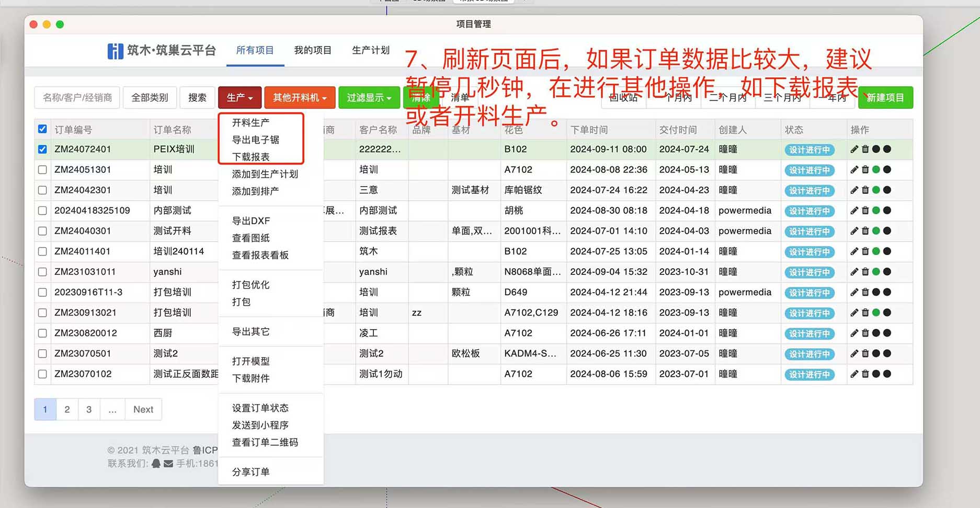
Task: Click the 新建项目 button
Action: (x=885, y=97)
